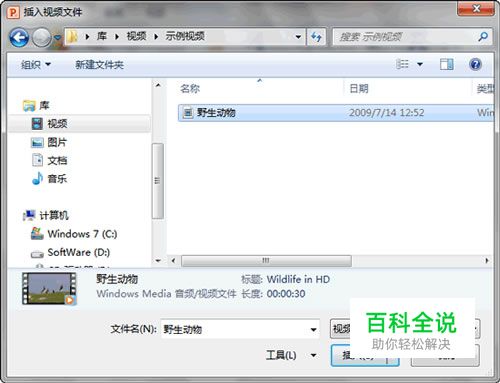The image size is (500, 383).
Task: Click the 计算机 computer icon
Action: (29, 215)
